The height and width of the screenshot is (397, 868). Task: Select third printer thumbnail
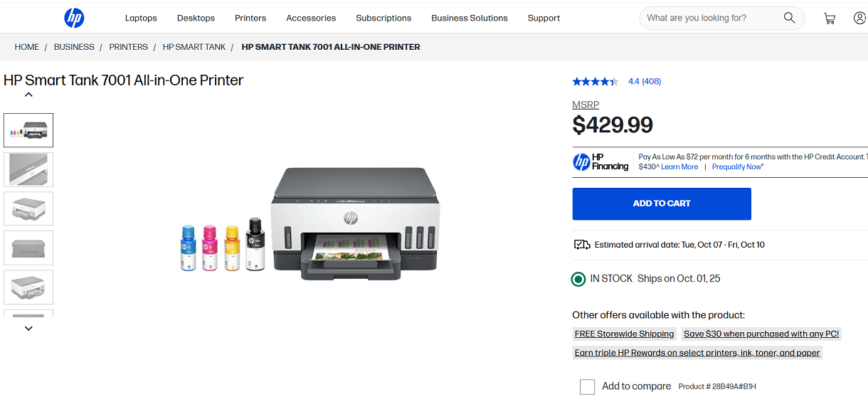click(x=28, y=208)
